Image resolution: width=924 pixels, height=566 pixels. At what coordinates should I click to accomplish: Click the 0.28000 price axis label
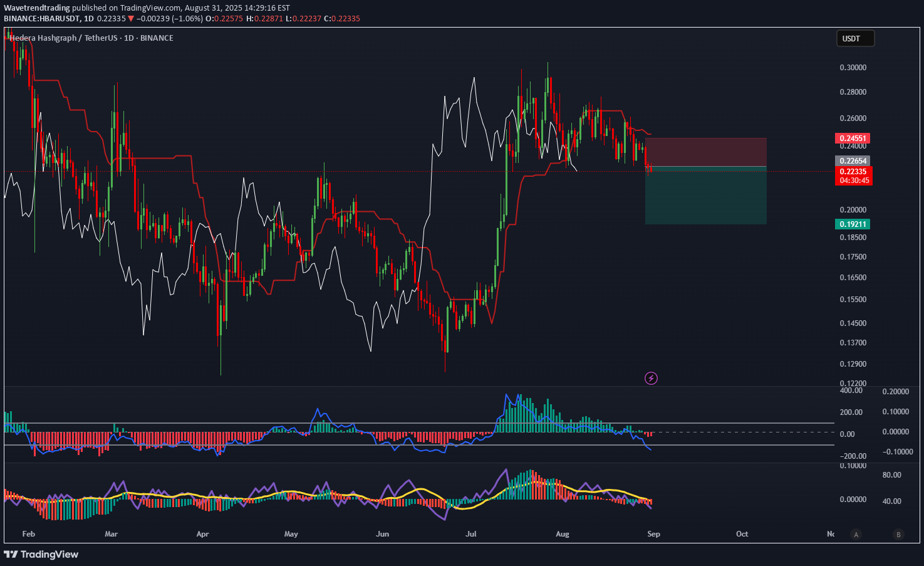point(853,92)
